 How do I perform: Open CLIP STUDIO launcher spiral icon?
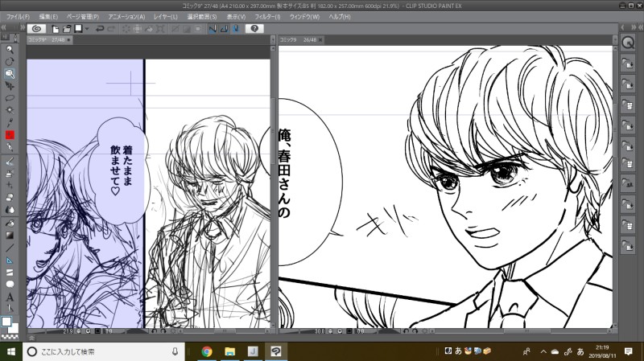point(36,29)
